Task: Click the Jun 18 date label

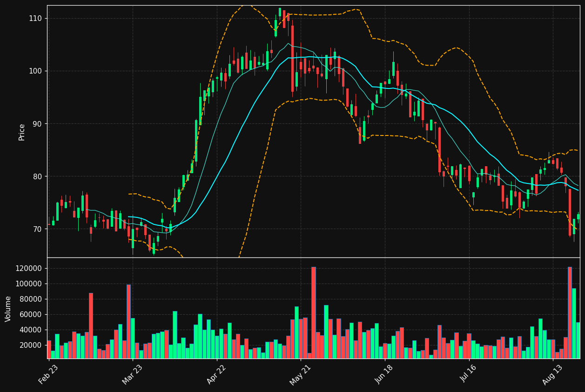Action: (x=385, y=374)
